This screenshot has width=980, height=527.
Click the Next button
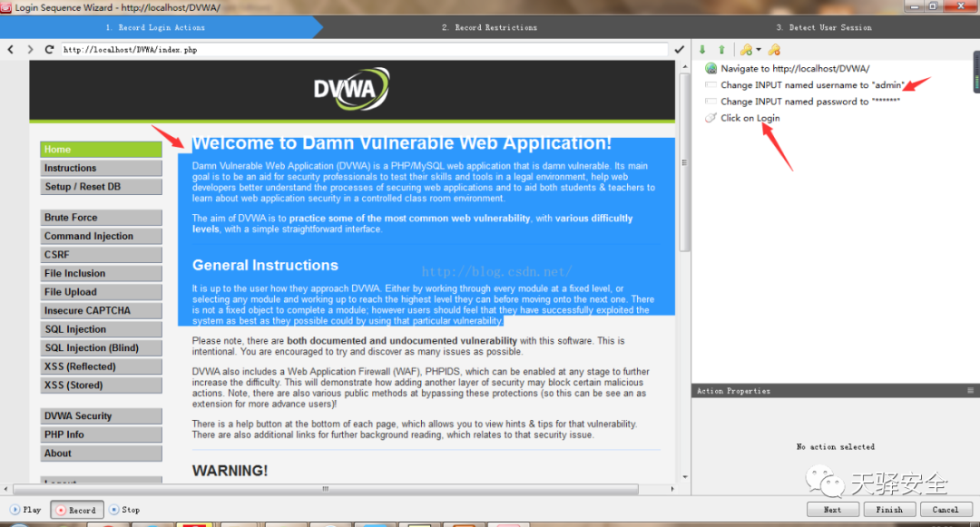click(832, 510)
